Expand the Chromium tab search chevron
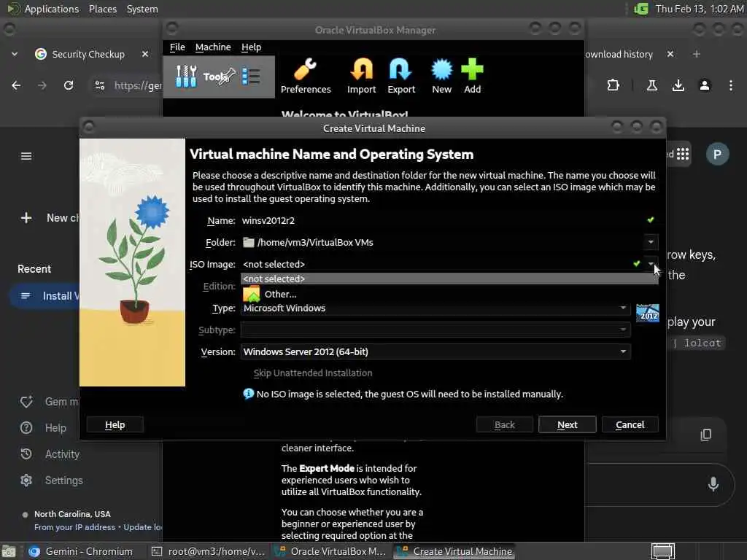This screenshot has width=747, height=560. (x=15, y=54)
